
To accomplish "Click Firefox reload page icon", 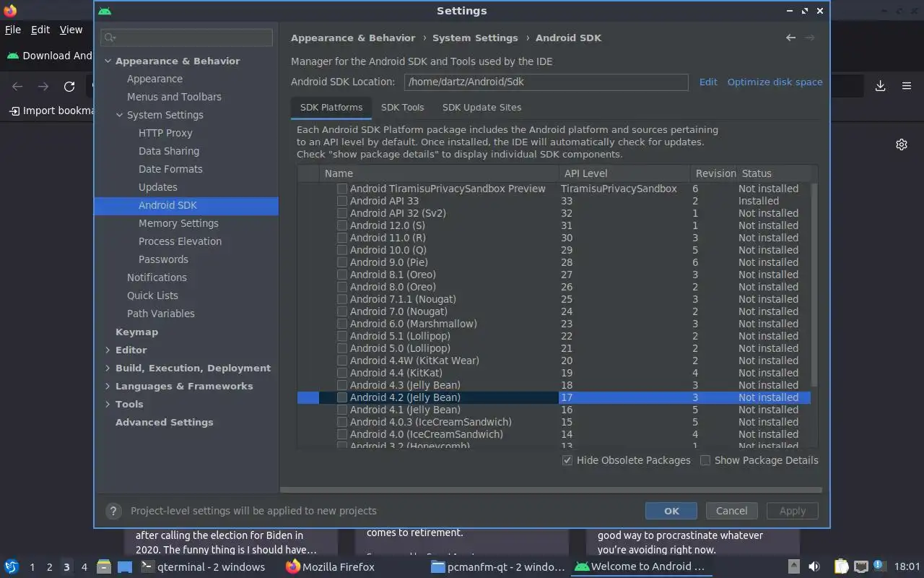I will point(69,87).
